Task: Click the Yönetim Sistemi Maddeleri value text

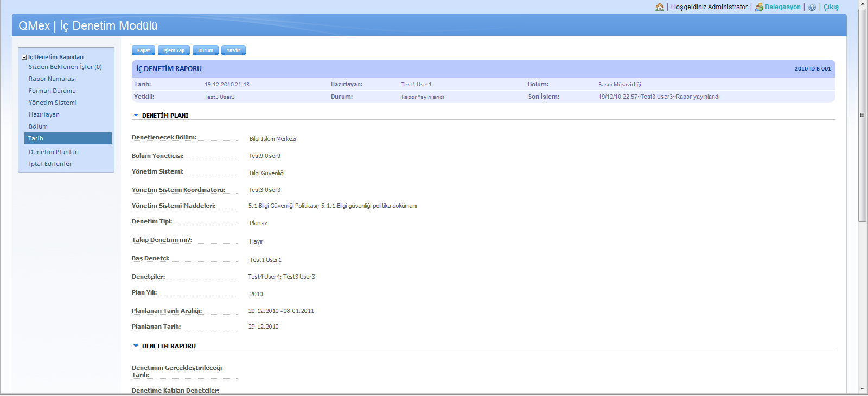Action: point(333,206)
